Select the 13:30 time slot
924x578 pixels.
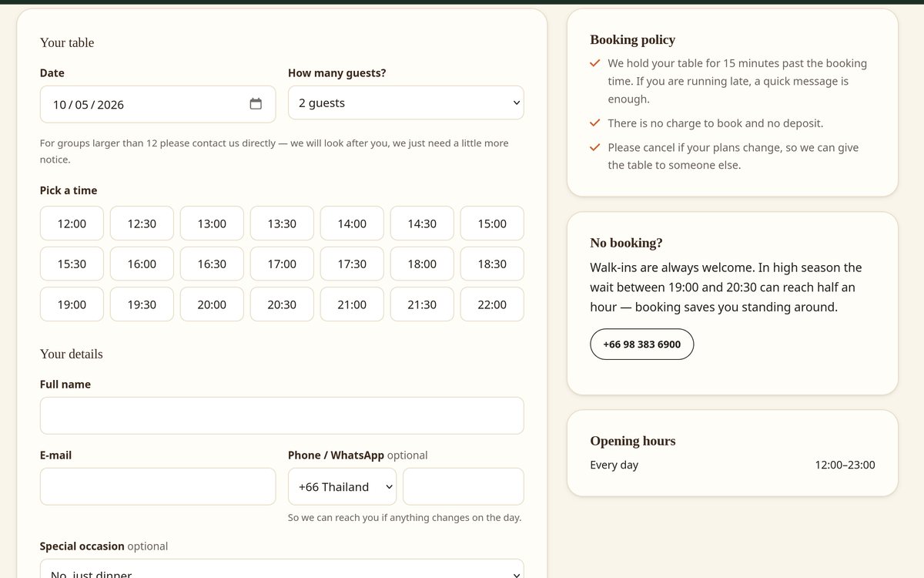pos(282,223)
